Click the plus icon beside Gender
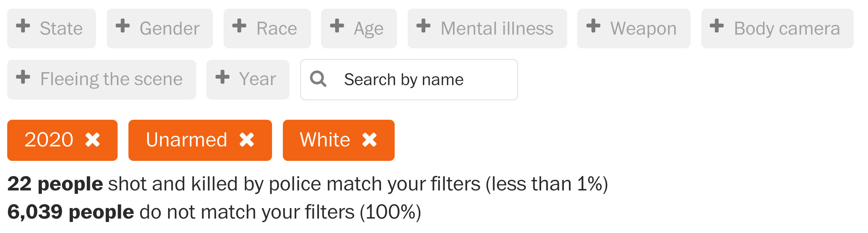This screenshot has width=868, height=233. (123, 26)
